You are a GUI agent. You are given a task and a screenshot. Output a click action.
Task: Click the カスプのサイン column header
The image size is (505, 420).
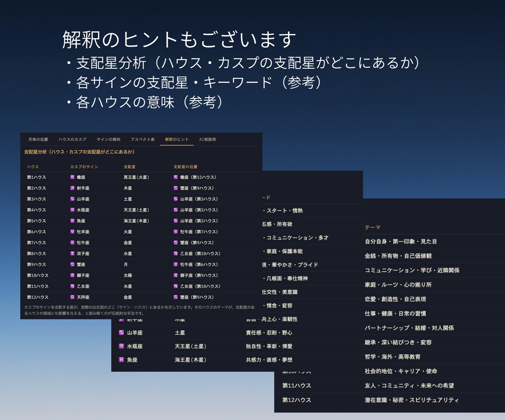click(x=84, y=167)
